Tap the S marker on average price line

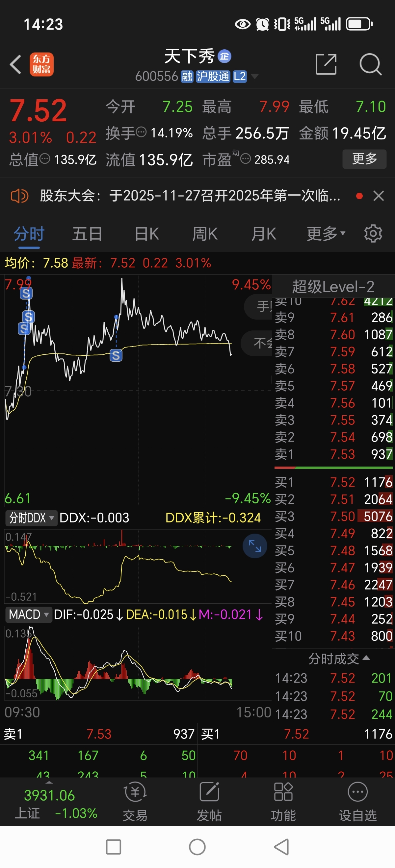pyautogui.click(x=116, y=355)
